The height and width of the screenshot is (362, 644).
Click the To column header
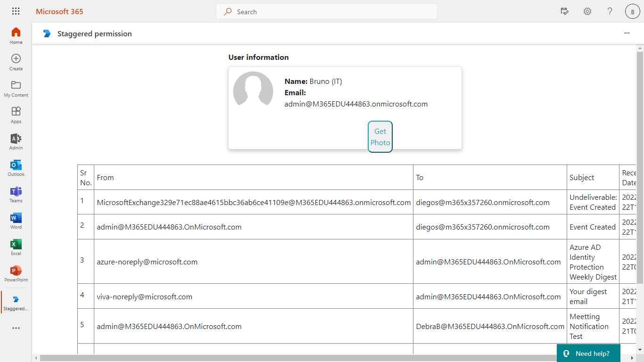click(490, 177)
